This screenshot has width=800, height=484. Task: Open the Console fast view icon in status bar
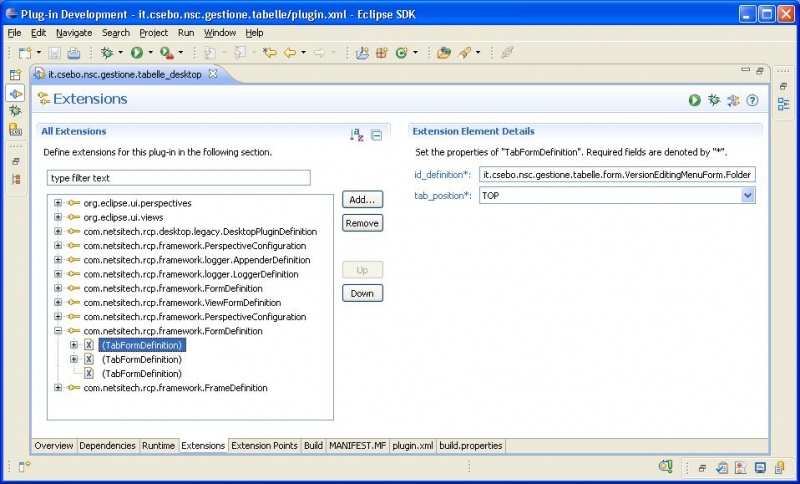coord(760,467)
